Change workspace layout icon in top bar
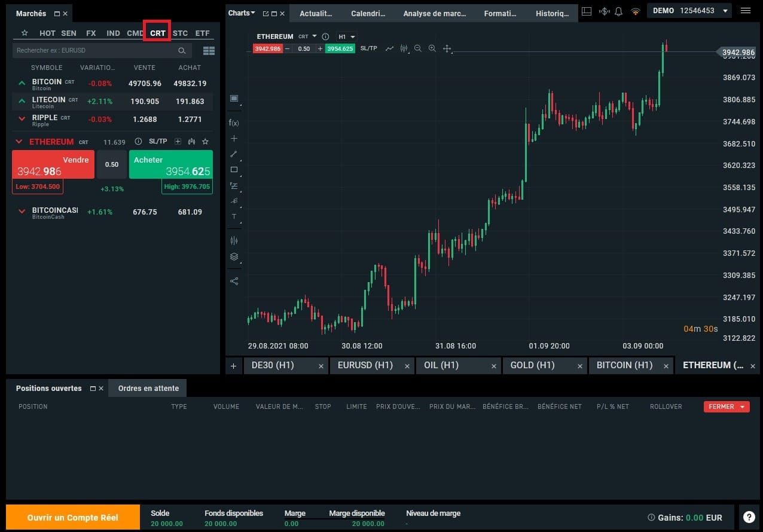This screenshot has width=763, height=532. 587,11
